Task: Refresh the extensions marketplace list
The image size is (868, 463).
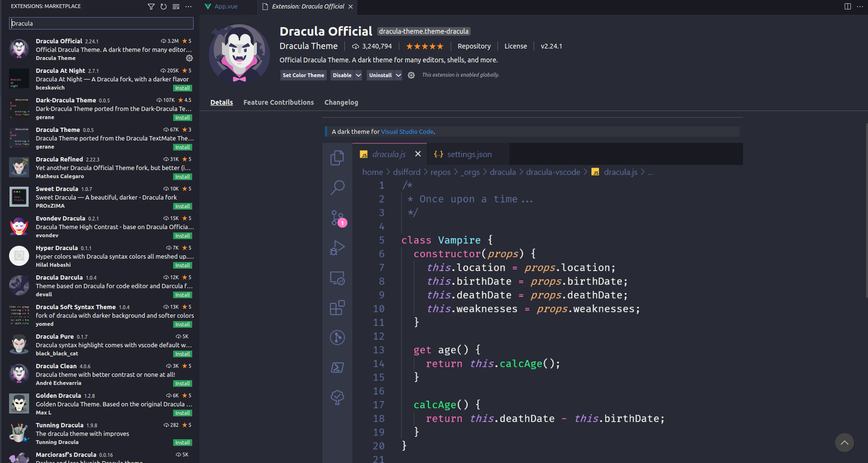Action: (164, 7)
